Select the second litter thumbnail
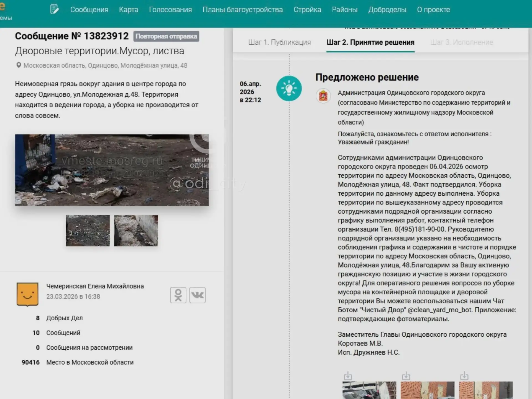 tap(136, 231)
